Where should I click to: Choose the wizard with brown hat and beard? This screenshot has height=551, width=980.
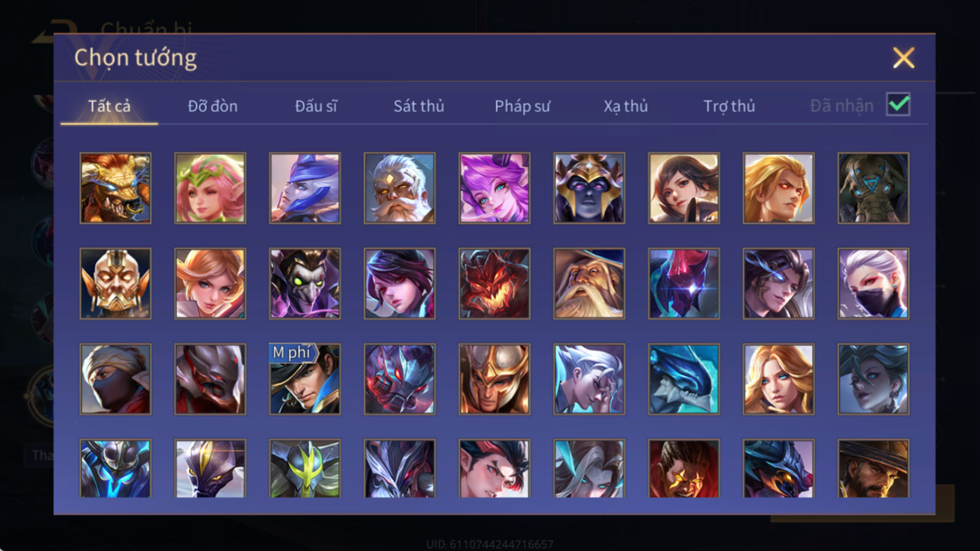coord(589,284)
